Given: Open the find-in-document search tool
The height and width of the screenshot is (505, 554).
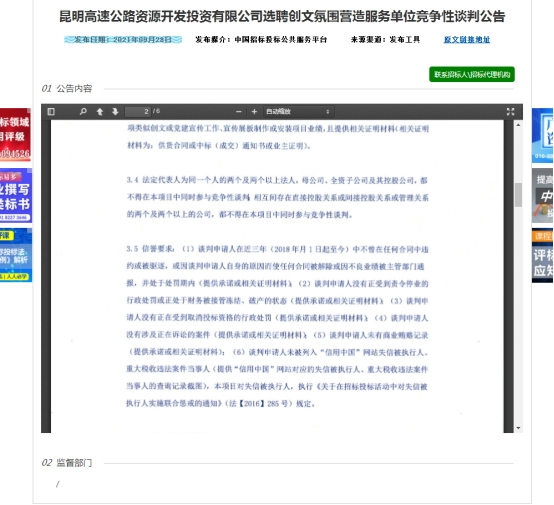Looking at the screenshot, I should [83, 112].
